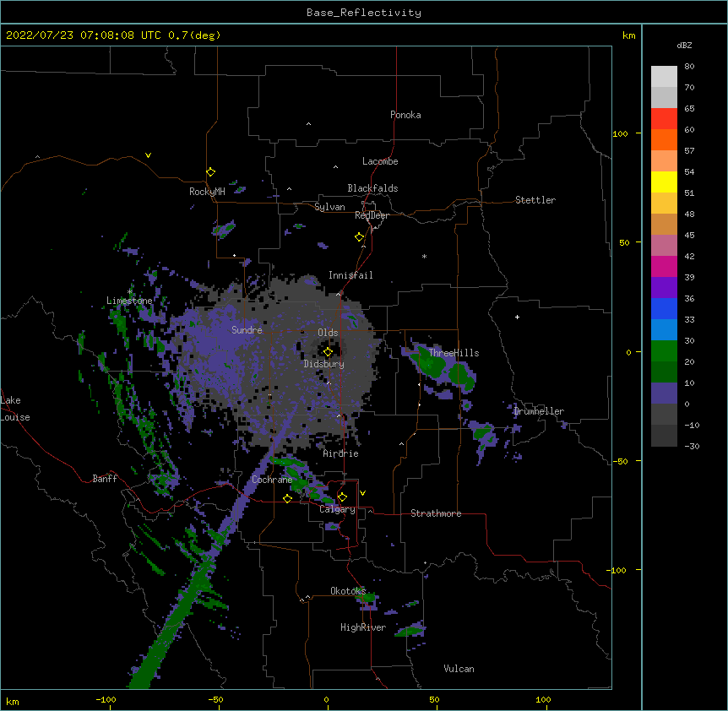Click the -100 tick on the right axis

(617, 570)
